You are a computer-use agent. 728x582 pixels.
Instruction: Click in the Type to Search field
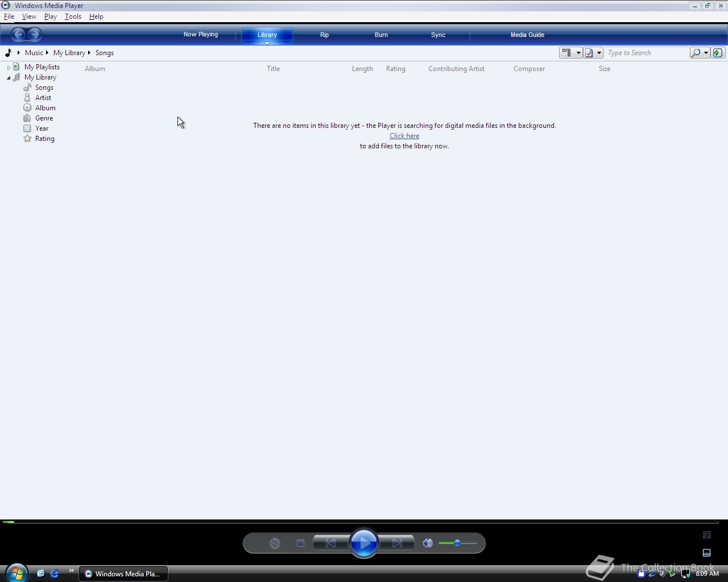[647, 53]
